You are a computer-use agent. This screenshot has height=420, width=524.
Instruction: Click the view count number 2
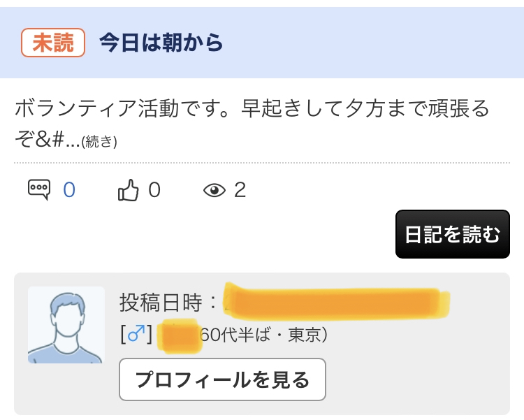pos(240,190)
